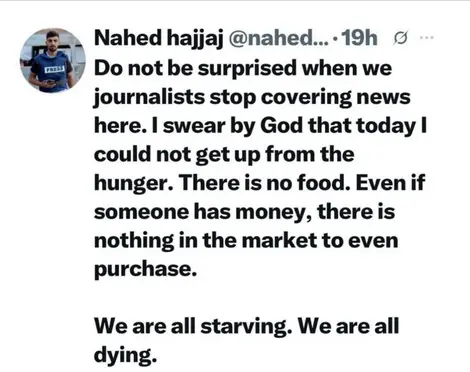470x372 pixels.
Task: Click the line "someone has money, there is"
Action: (x=244, y=212)
